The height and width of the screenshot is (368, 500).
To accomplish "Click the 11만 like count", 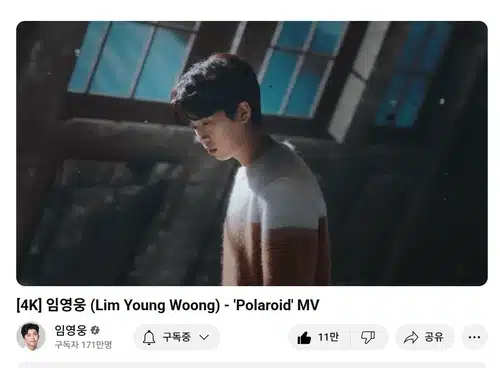I will tap(328, 337).
